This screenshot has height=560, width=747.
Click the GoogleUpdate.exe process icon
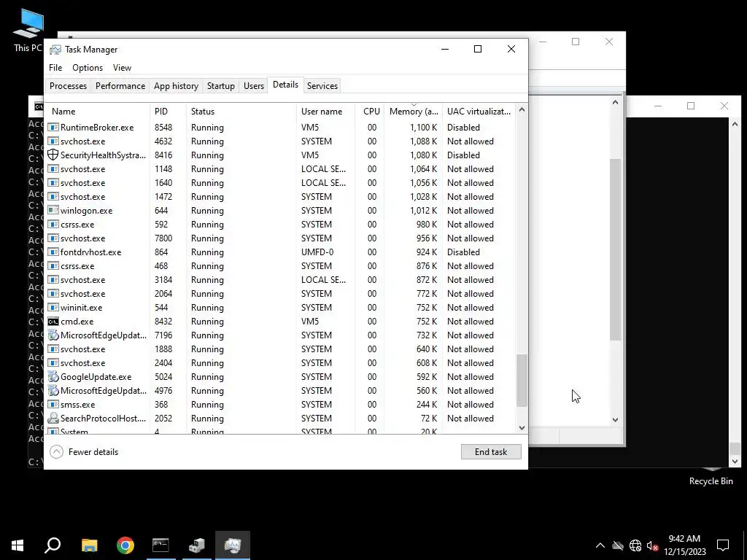pos(53,377)
